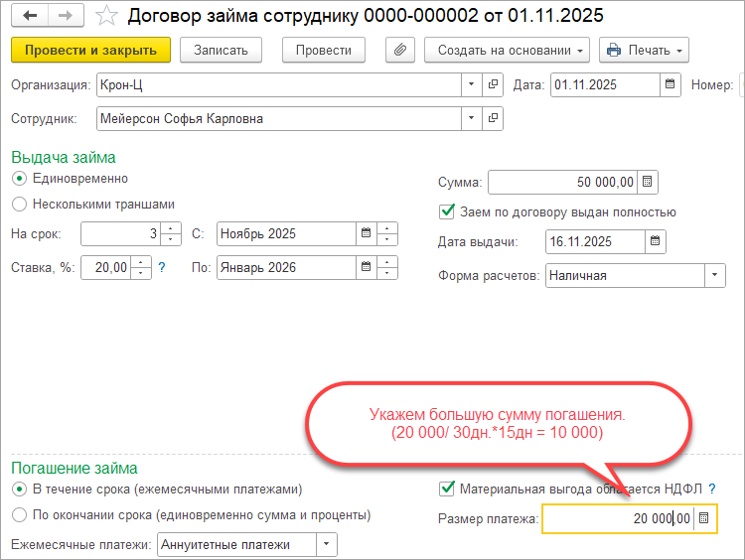Open month picker for the С field

(x=366, y=233)
